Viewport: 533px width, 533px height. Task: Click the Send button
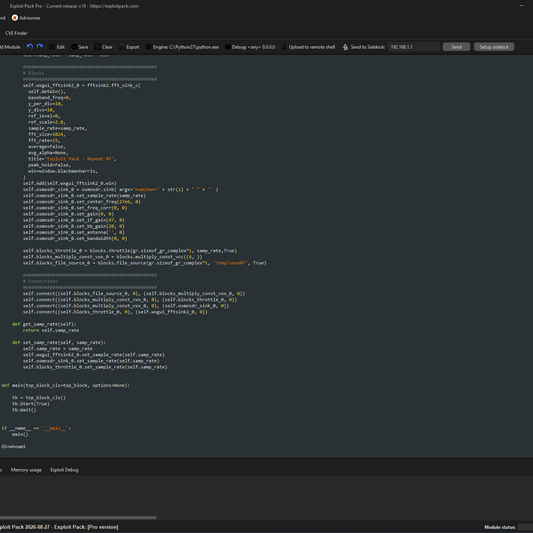pyautogui.click(x=456, y=47)
